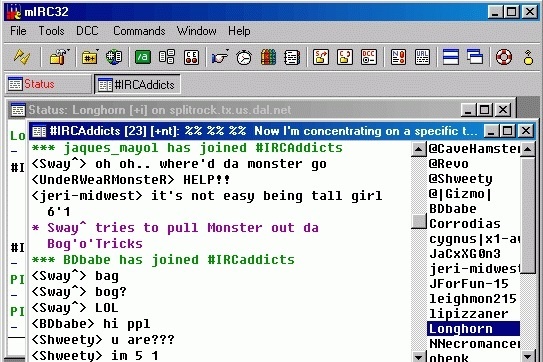The image size is (543, 362).
Task: Open the Popups editor toolbar icon
Action: tap(167, 57)
